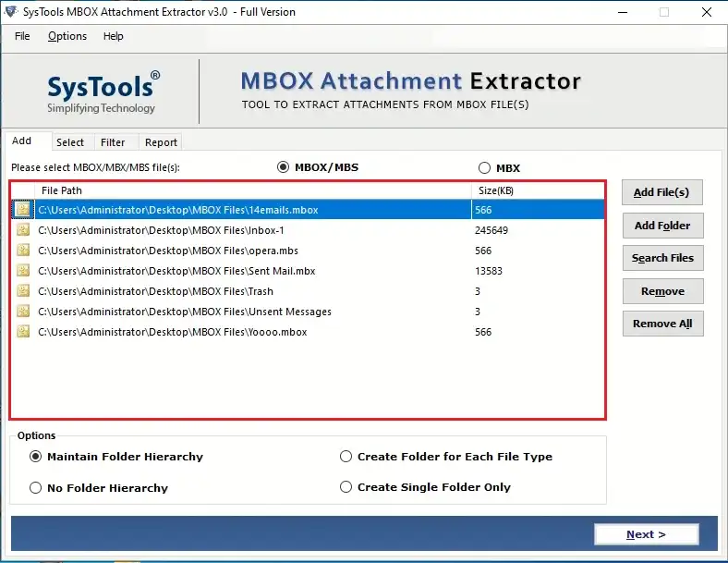The height and width of the screenshot is (563, 728).
Task: Select the MBOX/MBS radio option
Action: [x=283, y=166]
